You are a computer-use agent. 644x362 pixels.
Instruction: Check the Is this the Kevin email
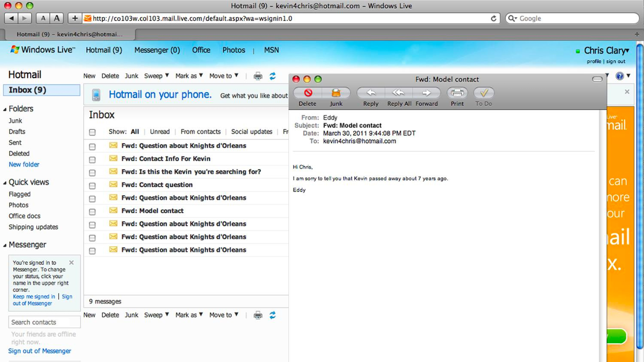pyautogui.click(x=92, y=173)
